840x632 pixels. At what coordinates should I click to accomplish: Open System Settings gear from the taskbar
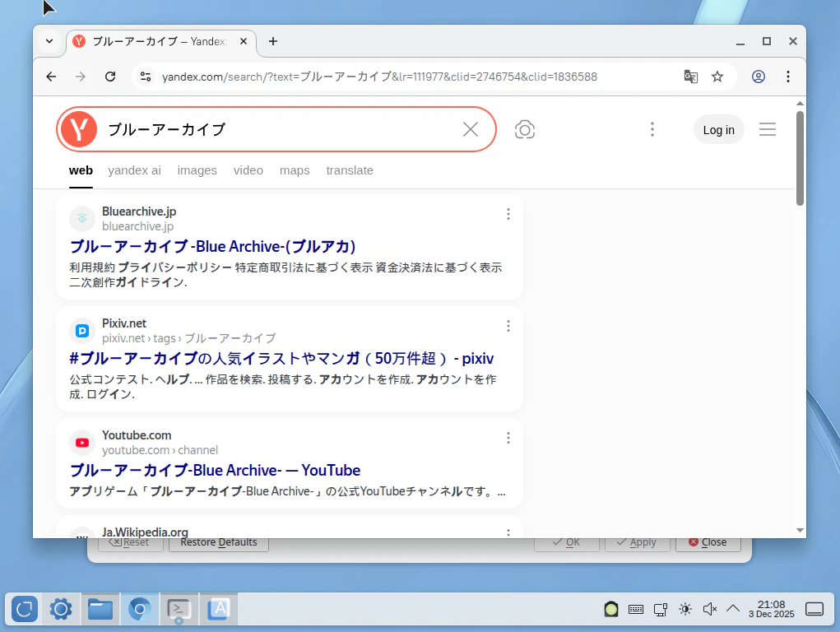point(61,609)
